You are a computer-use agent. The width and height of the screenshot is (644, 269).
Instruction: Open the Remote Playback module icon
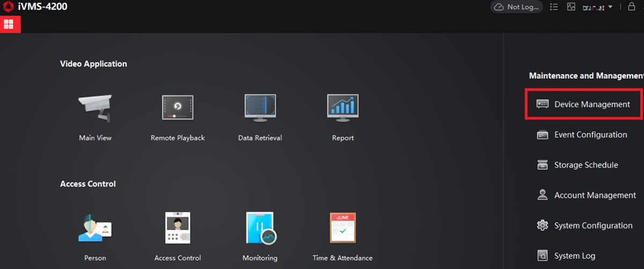pyautogui.click(x=178, y=107)
